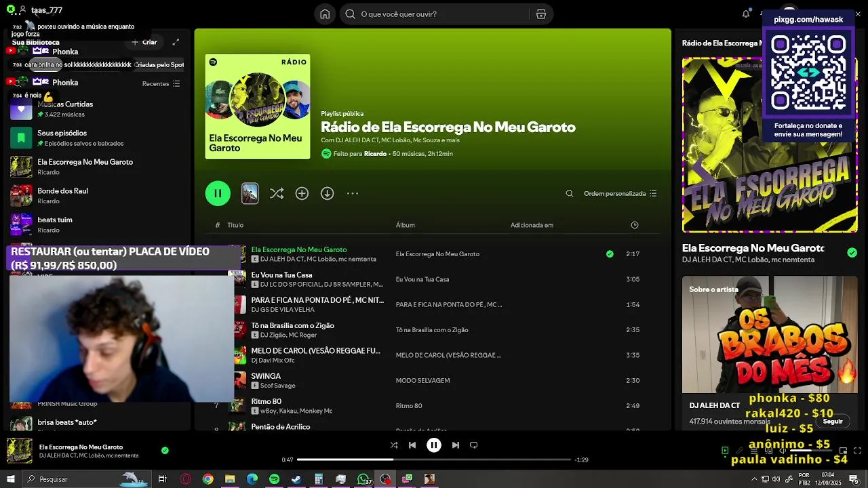Toggle repeat in bottom player bar
Image resolution: width=868 pixels, height=488 pixels.
point(474,445)
